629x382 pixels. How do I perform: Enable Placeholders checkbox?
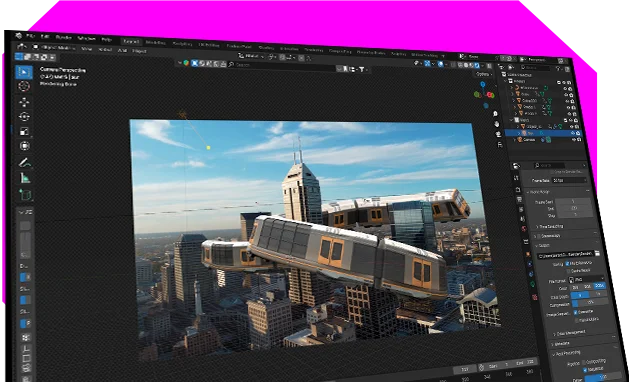(x=577, y=320)
